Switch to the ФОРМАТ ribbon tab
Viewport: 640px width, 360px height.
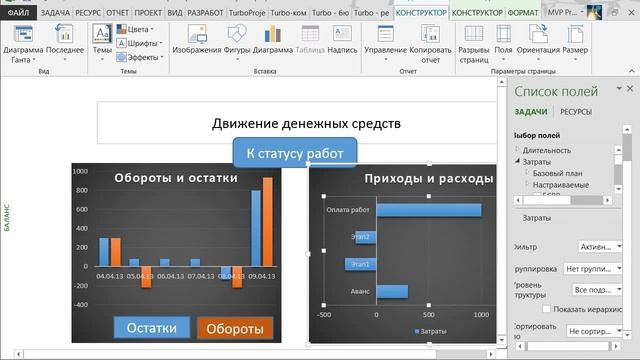tap(523, 13)
